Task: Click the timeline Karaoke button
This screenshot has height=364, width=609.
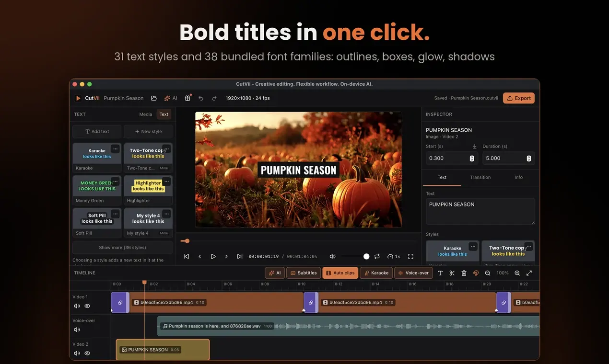Action: (376, 273)
